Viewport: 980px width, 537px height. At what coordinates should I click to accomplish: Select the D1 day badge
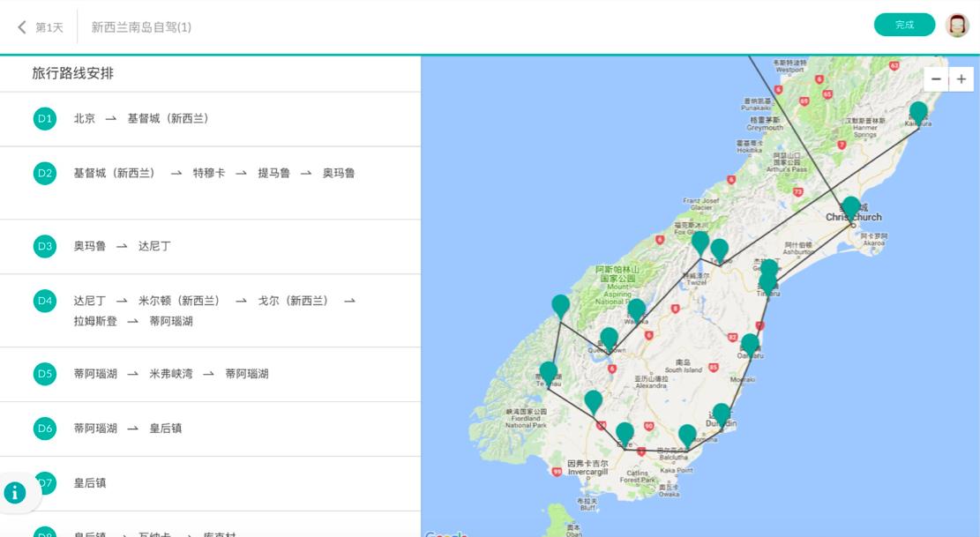45,119
